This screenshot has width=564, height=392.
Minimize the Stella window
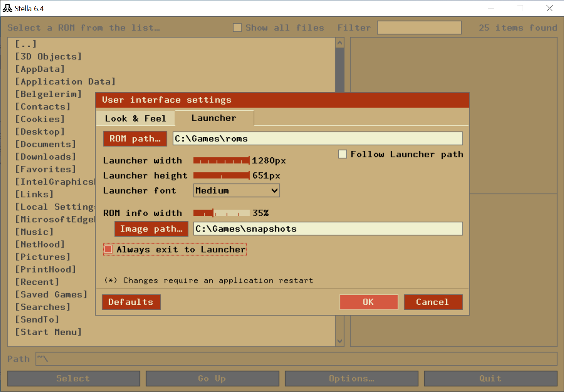[x=491, y=8]
